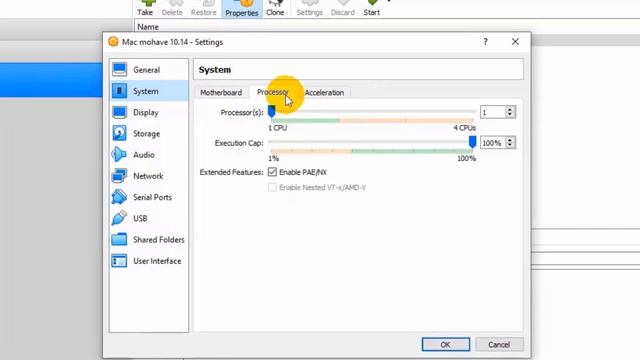
Task: Click the processor count input field
Action: (493, 112)
